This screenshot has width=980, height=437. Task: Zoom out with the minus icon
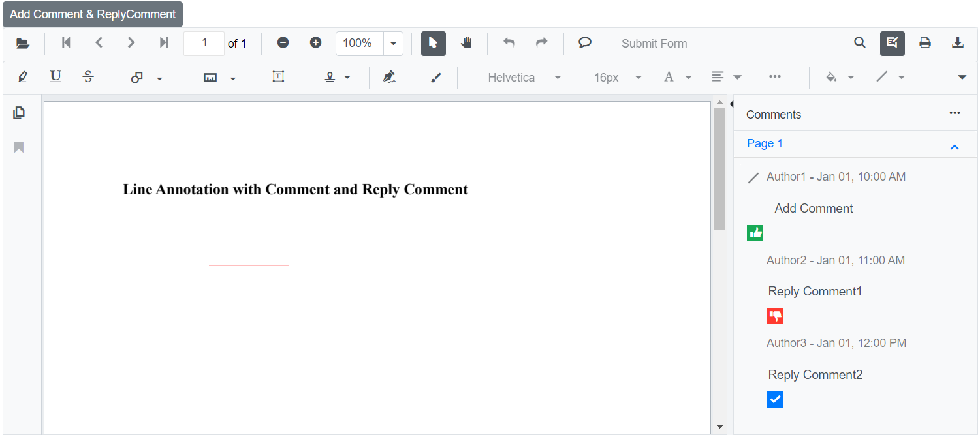283,43
